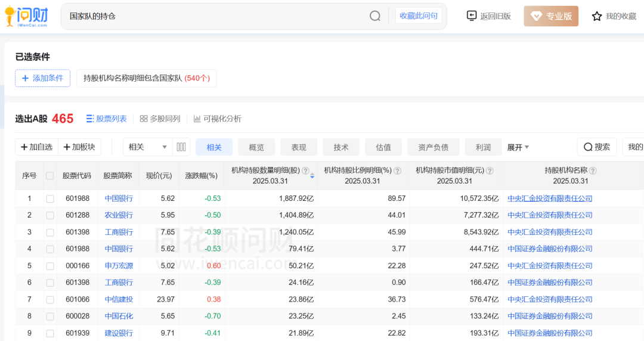
Task: Click the 多股同列 grid icon
Action: 143,119
